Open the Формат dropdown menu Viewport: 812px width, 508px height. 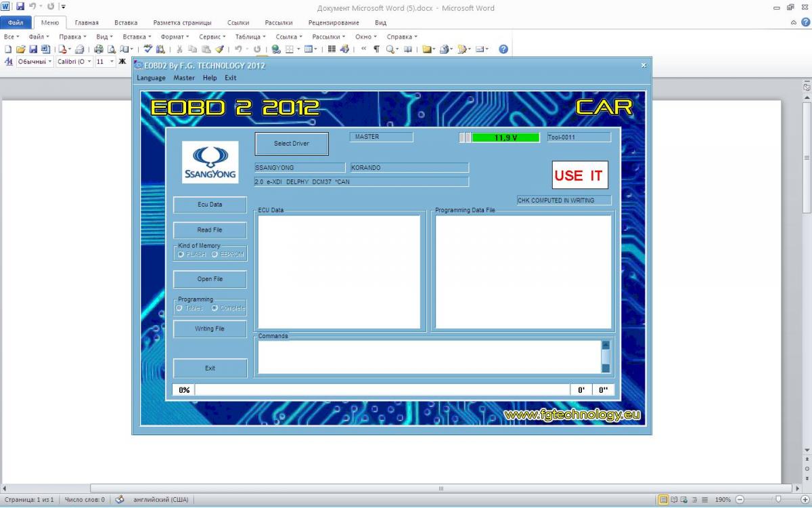click(175, 37)
